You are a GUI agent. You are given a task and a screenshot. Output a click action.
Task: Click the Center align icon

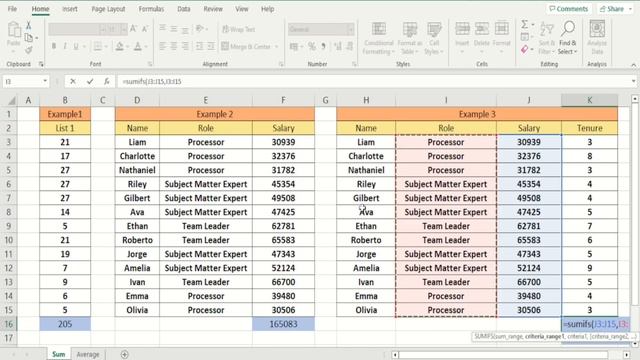tap(174, 47)
